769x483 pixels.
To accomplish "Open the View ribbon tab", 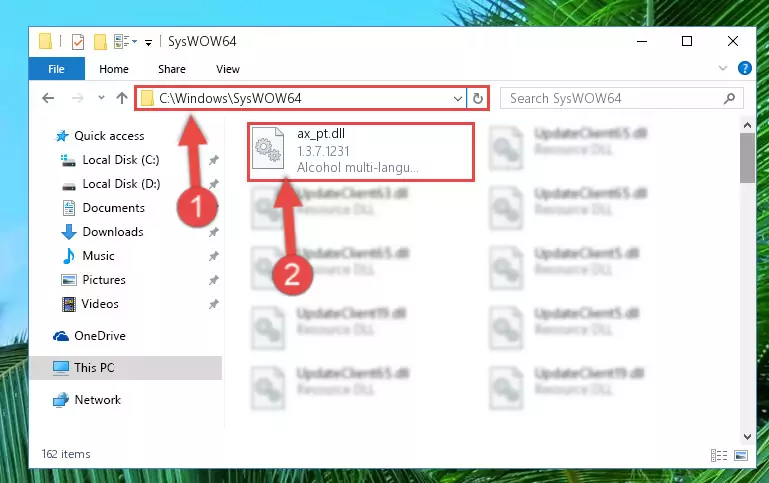I will pos(228,69).
